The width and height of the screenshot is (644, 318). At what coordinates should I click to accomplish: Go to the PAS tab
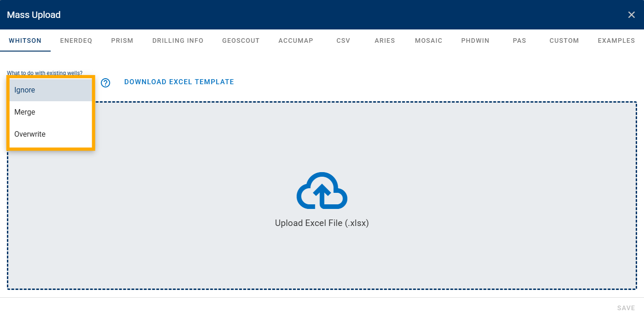pos(519,40)
